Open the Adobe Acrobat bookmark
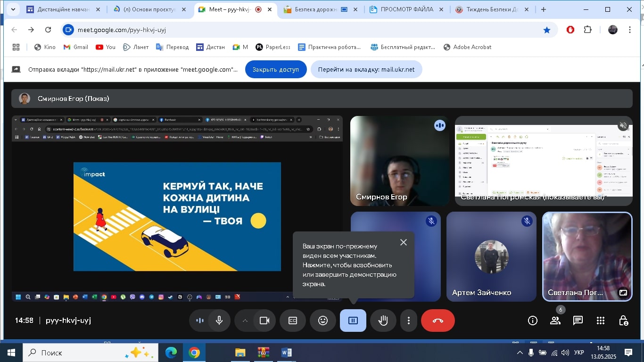Screen dimensions: 644x362 tap(468, 47)
